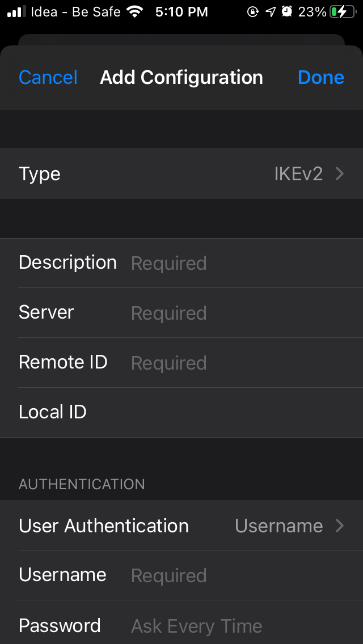Enter the Username Required field
The height and width of the screenshot is (644, 363).
tap(238, 576)
